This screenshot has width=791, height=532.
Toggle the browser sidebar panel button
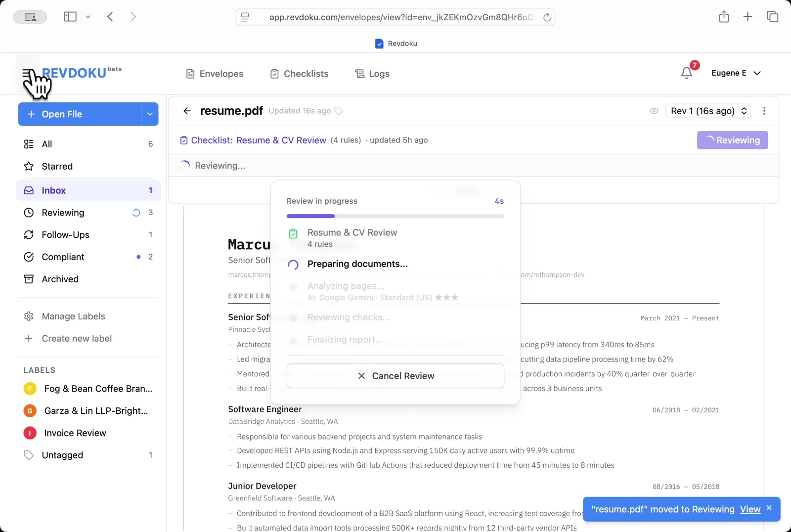pos(70,17)
